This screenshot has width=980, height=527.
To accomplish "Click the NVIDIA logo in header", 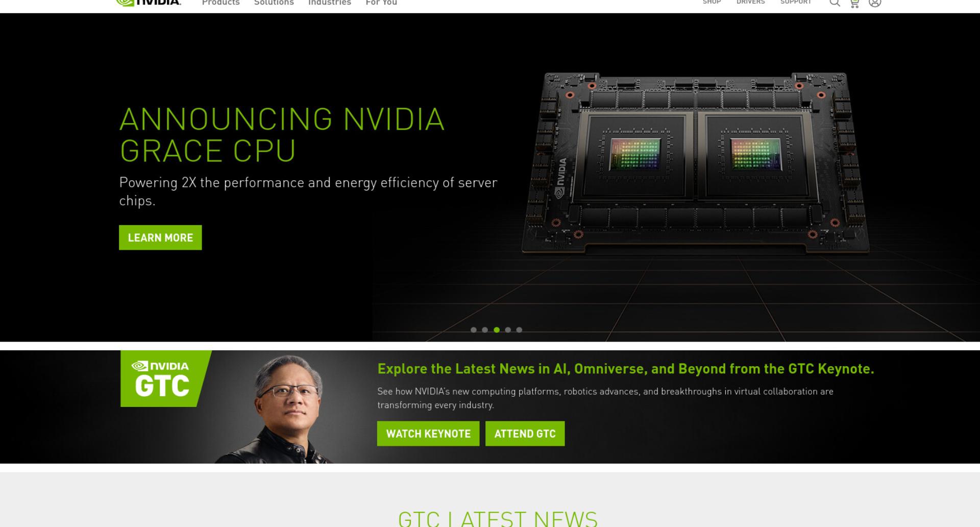I will tap(149, 3).
